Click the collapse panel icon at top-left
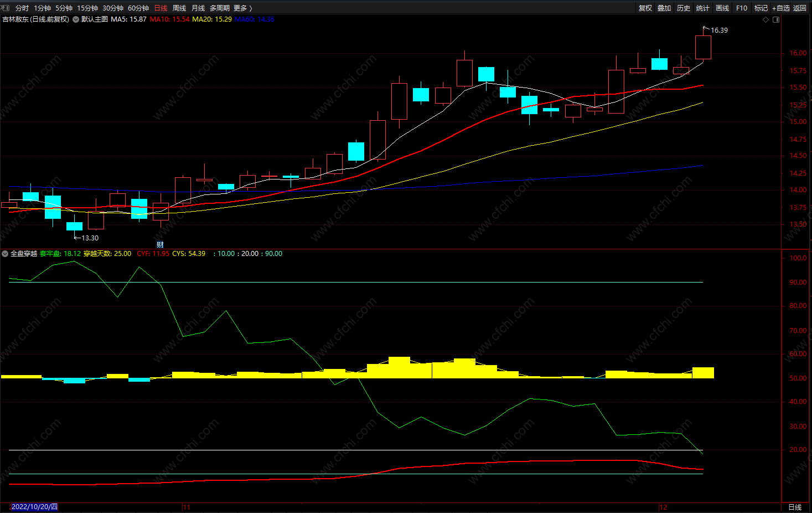812x513 pixels. click(5, 8)
